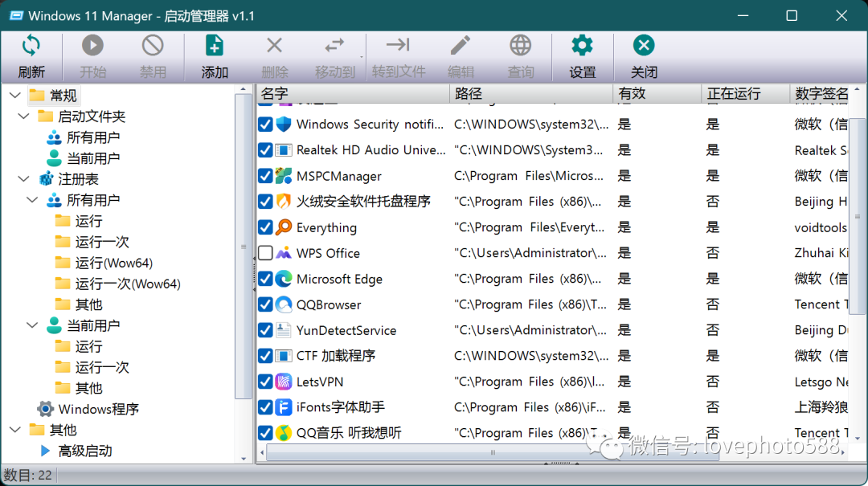Click the QQBrowser app icon

284,304
